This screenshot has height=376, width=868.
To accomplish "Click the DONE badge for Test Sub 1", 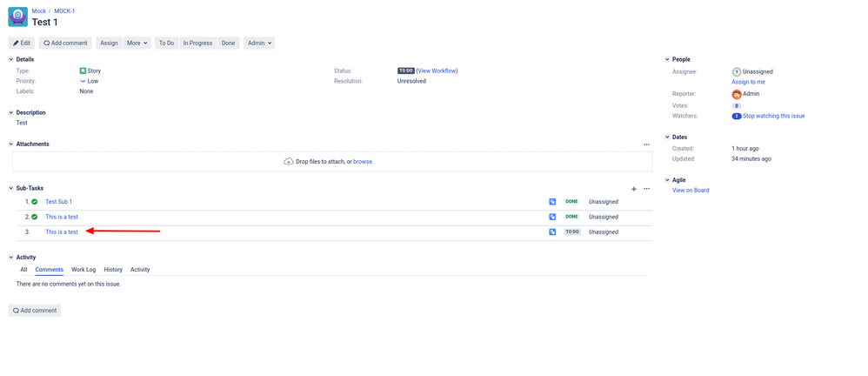I will pos(571,202).
